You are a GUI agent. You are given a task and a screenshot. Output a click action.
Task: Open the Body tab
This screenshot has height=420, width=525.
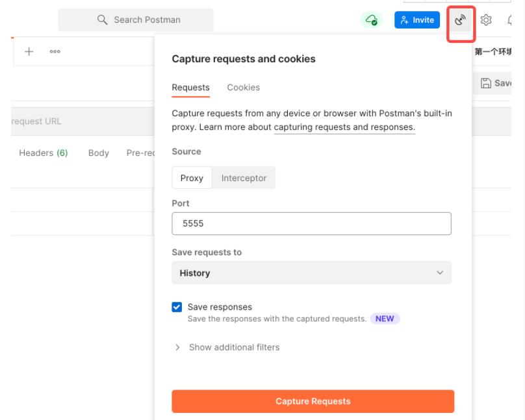pos(99,153)
